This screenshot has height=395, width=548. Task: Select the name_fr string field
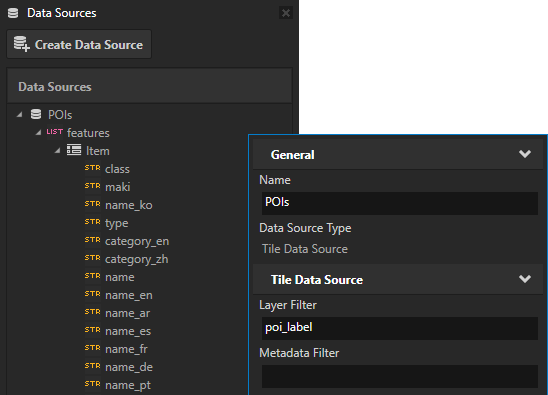pyautogui.click(x=126, y=349)
